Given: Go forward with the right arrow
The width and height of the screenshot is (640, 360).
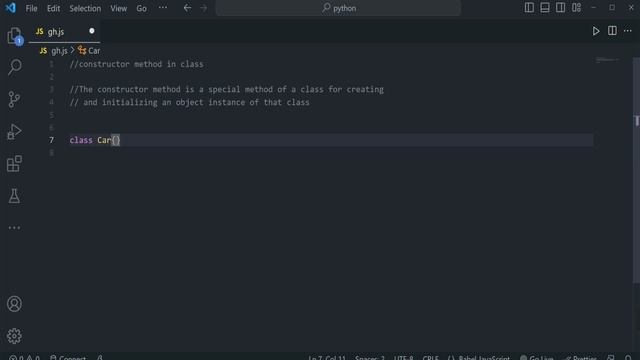Looking at the screenshot, I should click(204, 8).
